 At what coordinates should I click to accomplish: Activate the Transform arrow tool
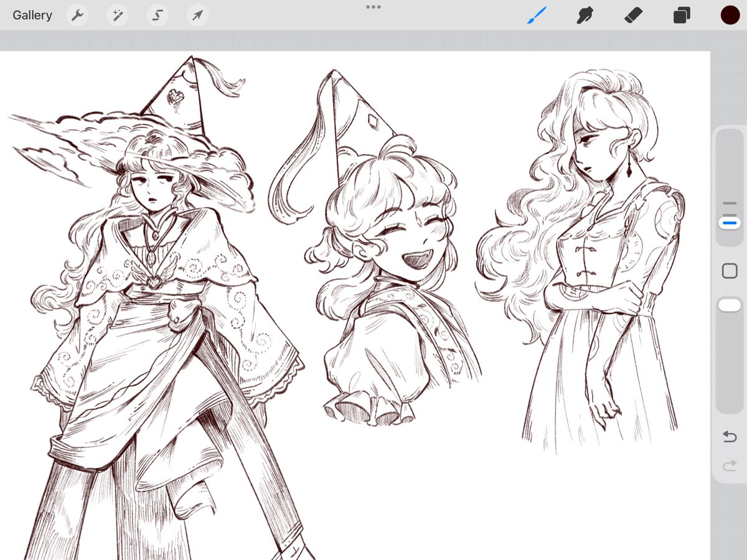[x=197, y=16]
